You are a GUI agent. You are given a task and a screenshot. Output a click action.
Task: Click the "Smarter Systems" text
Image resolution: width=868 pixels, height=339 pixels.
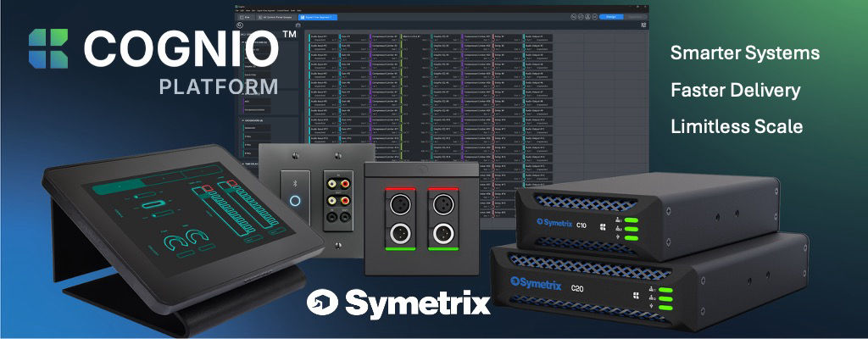(745, 53)
